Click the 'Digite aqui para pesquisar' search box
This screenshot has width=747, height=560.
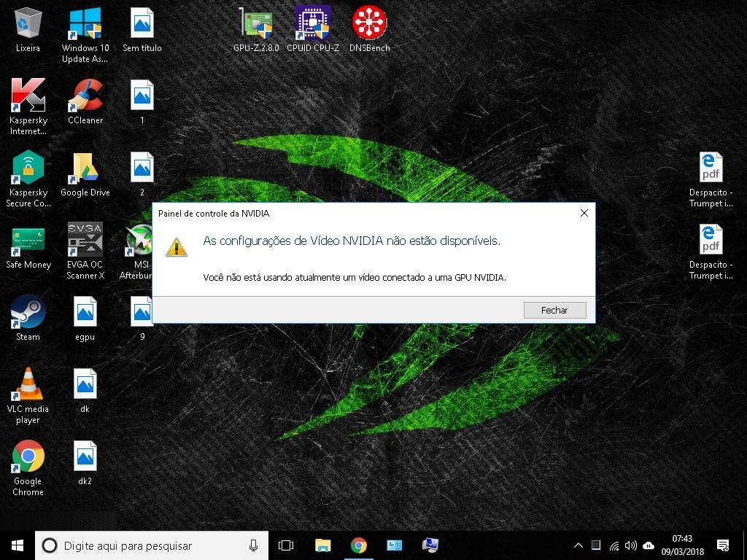tap(152, 545)
